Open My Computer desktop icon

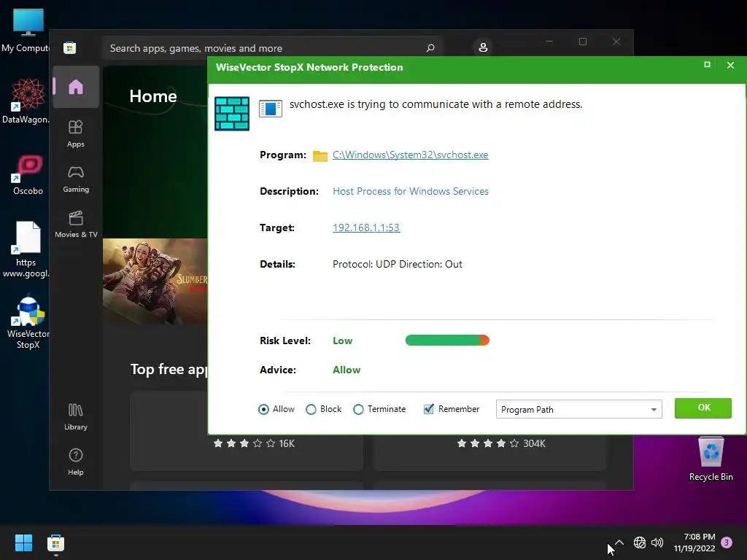pyautogui.click(x=27, y=31)
